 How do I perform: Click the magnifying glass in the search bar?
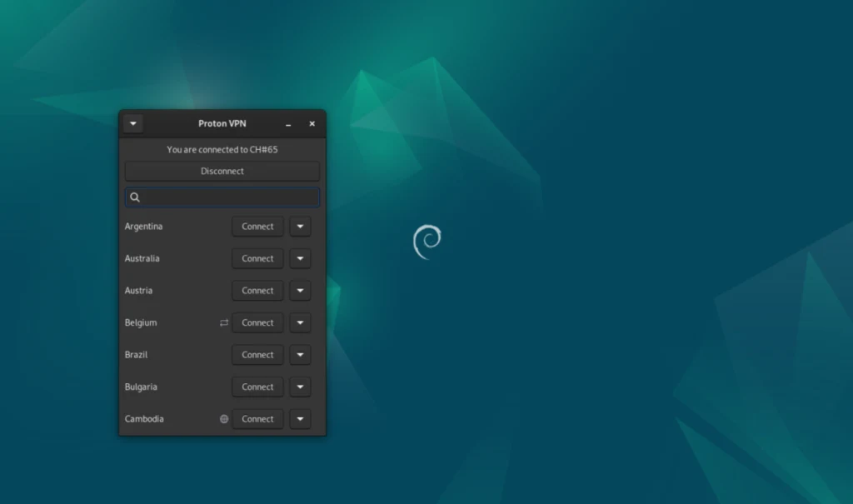point(135,197)
